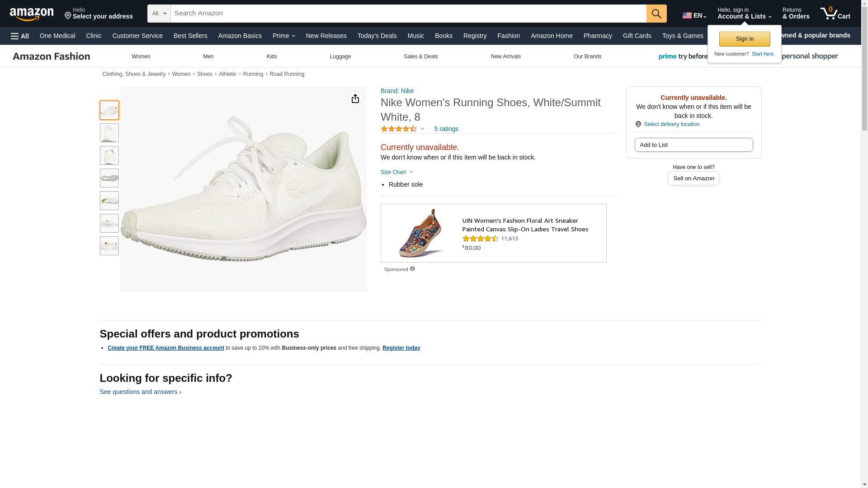Click the Sponsored info icon
Screen dimensions: 868x488
coord(412,269)
